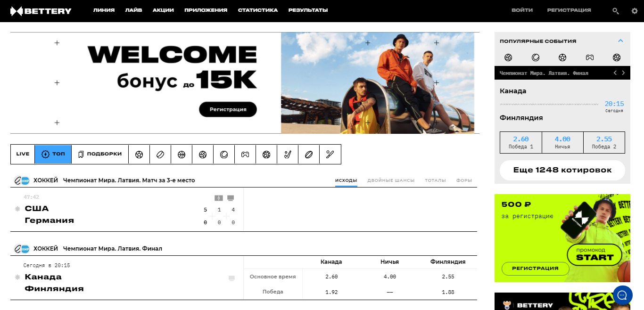Select the field hockey stick icon in filter bar
644x310 pixels.
click(288, 154)
